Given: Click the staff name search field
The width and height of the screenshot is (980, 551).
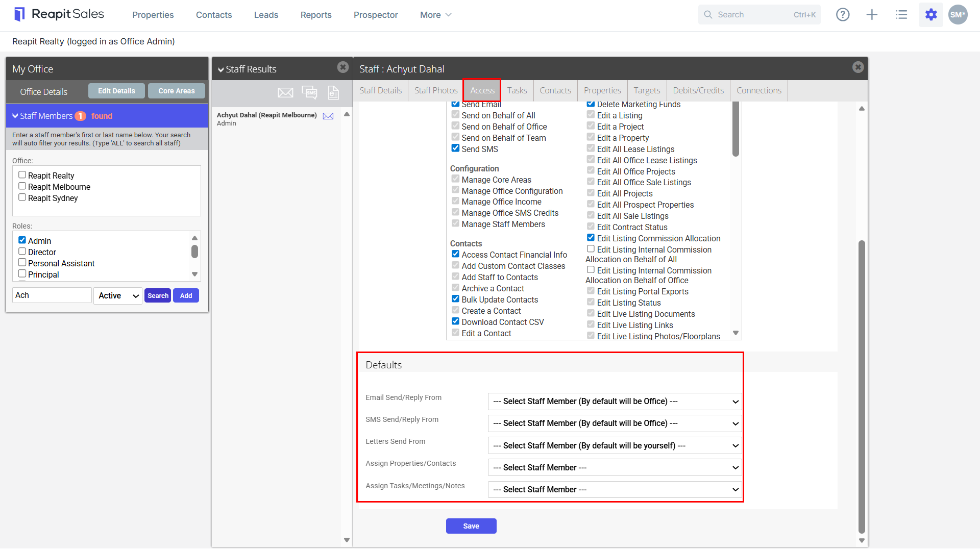Looking at the screenshot, I should pos(52,295).
